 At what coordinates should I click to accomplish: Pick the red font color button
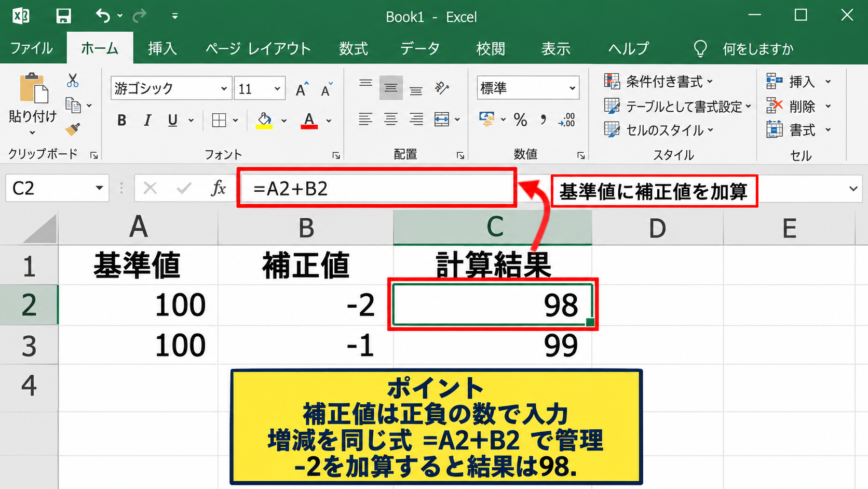(309, 120)
